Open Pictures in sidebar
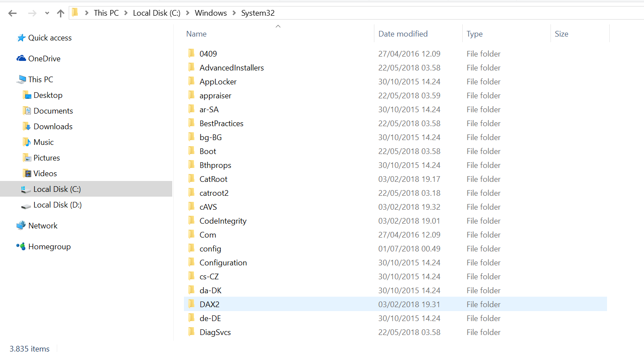Screen dimensions: 644x355 coord(47,158)
